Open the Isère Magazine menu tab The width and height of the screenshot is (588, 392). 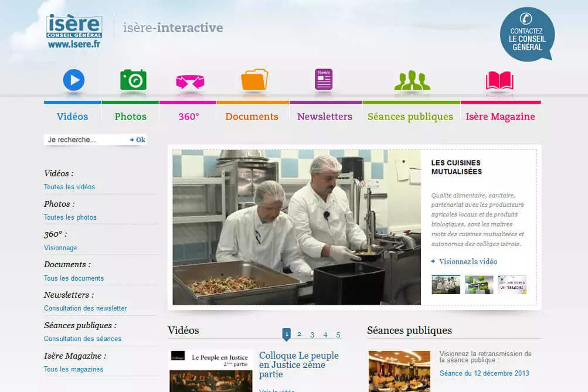click(x=500, y=117)
